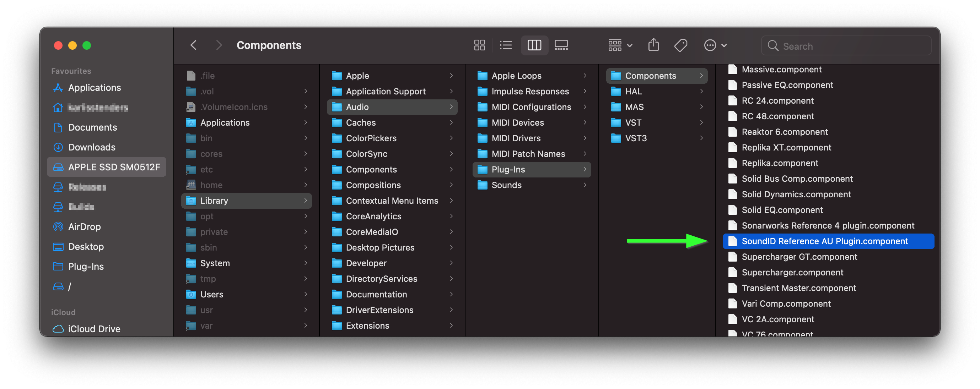Select the Plug-Ins folder
This screenshot has height=389, width=980.
[x=532, y=169]
